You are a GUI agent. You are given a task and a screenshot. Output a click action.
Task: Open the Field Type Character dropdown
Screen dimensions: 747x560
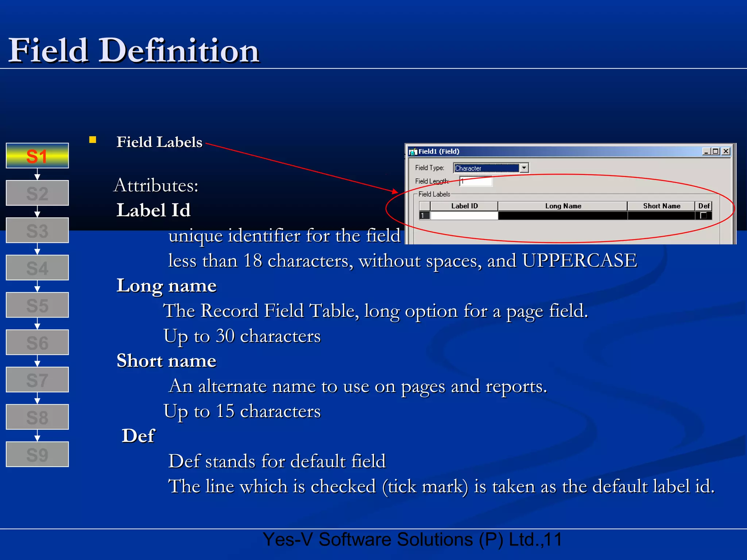(x=491, y=168)
